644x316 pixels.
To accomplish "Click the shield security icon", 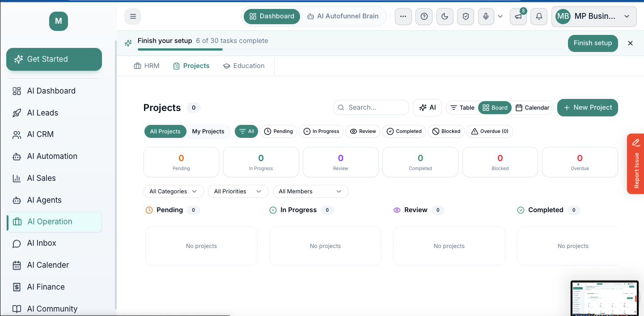I will tap(466, 17).
